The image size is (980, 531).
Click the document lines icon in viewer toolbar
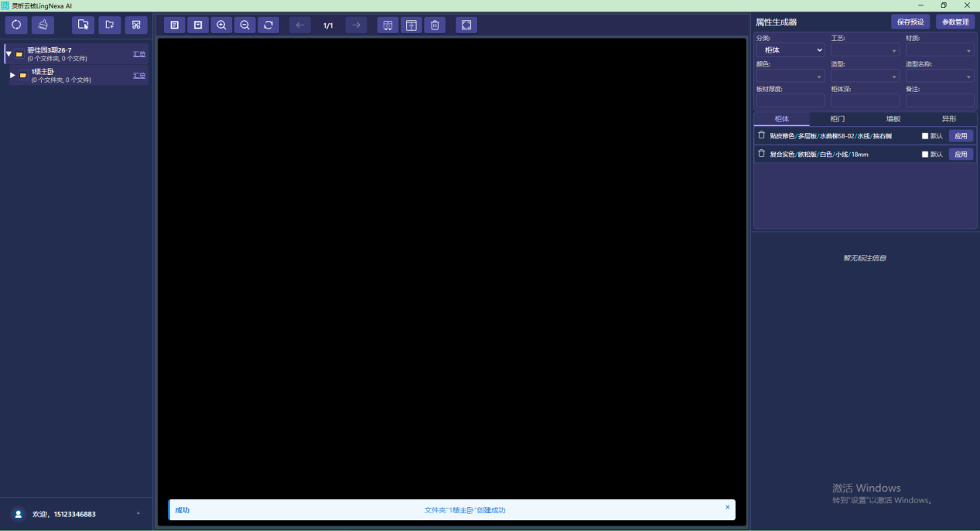[174, 25]
